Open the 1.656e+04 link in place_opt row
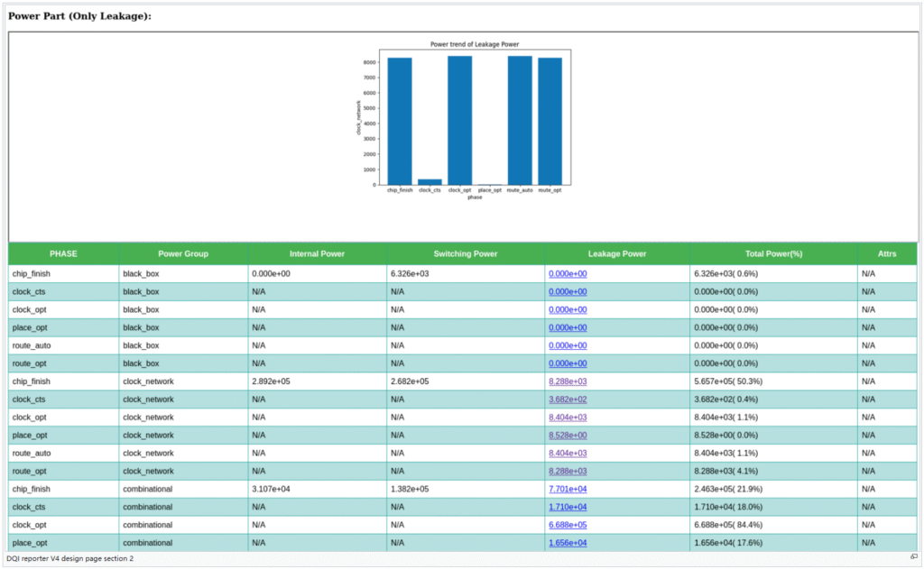Viewport: 924px width, 569px height. (568, 543)
